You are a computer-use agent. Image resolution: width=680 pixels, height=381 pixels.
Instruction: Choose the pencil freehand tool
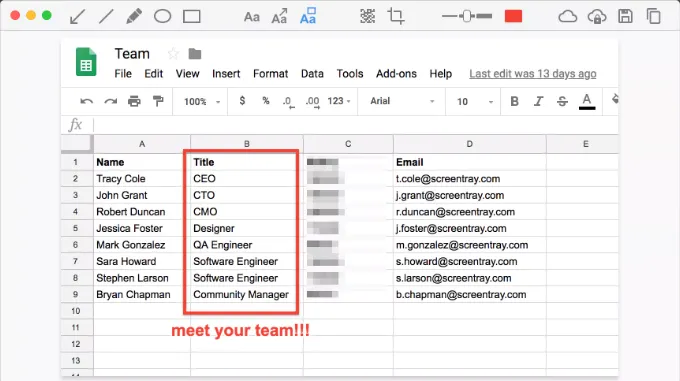(134, 17)
